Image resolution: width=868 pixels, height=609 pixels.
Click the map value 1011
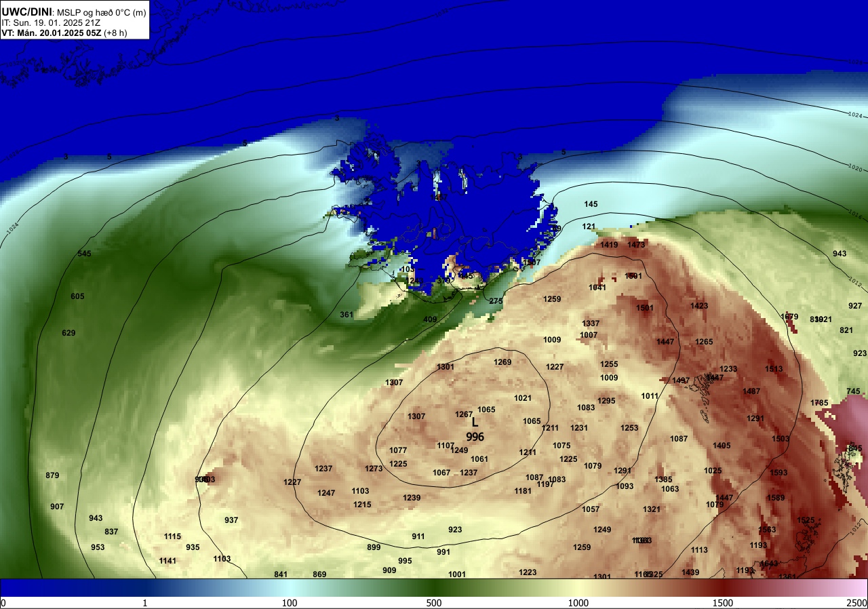pos(650,396)
